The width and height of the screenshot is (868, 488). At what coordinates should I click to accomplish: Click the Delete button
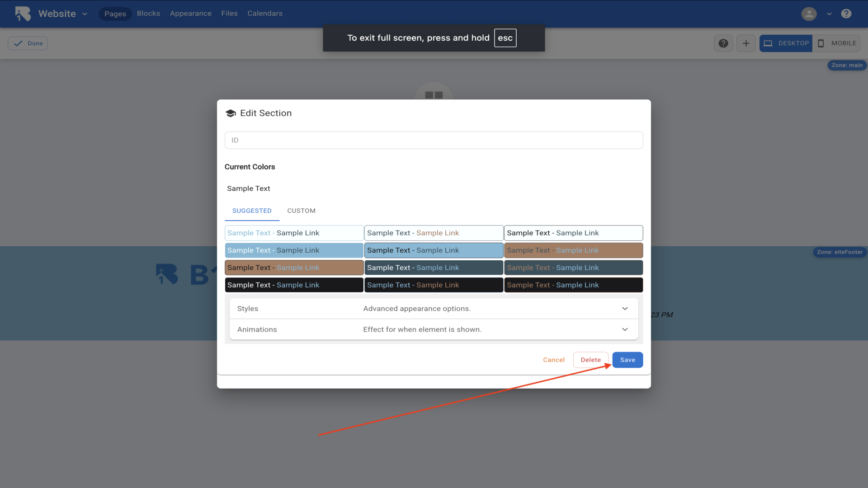pyautogui.click(x=590, y=360)
